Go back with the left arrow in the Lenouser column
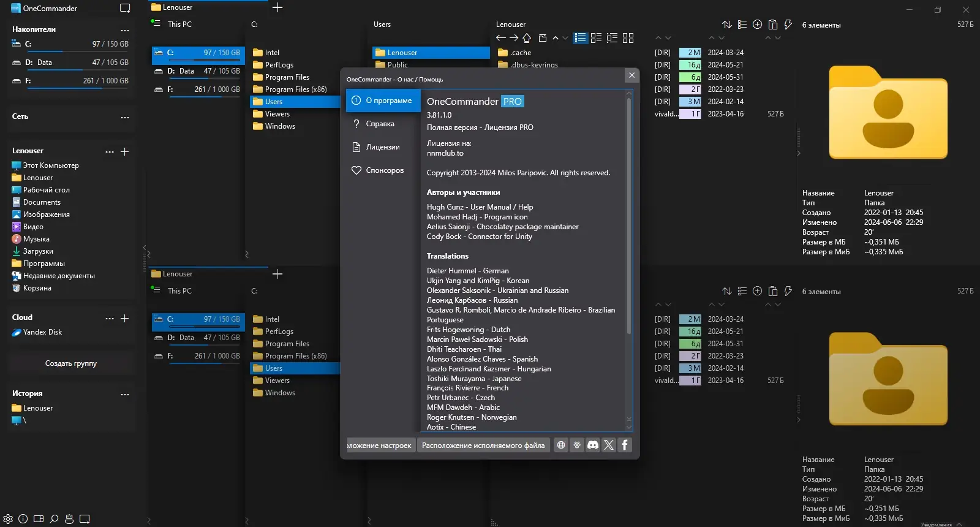This screenshot has height=527, width=980. pyautogui.click(x=500, y=38)
